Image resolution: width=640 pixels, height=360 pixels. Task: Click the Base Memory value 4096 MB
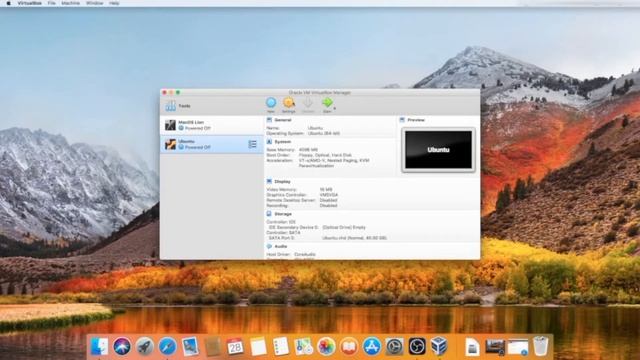[x=308, y=150]
